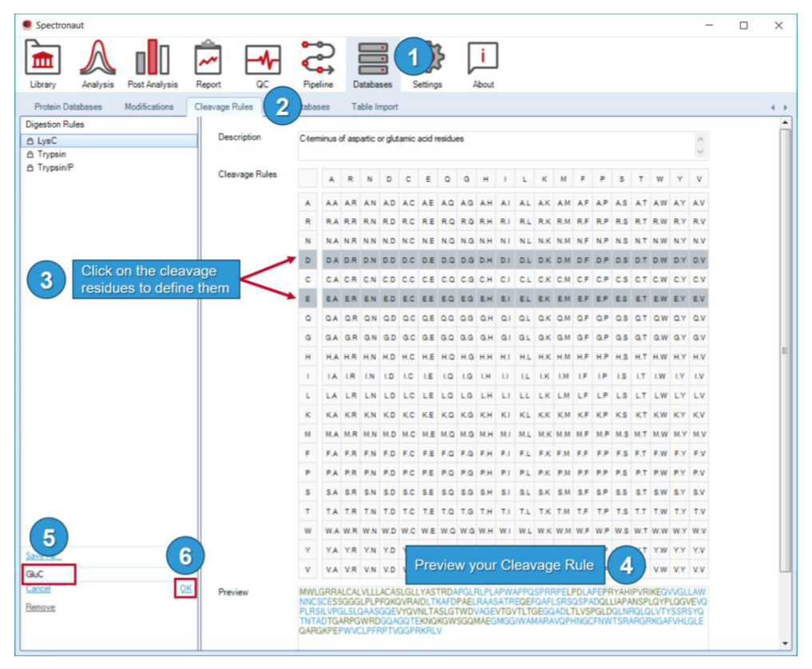Open the Report clipboard icon
The width and height of the screenshot is (812, 669).
tap(208, 64)
